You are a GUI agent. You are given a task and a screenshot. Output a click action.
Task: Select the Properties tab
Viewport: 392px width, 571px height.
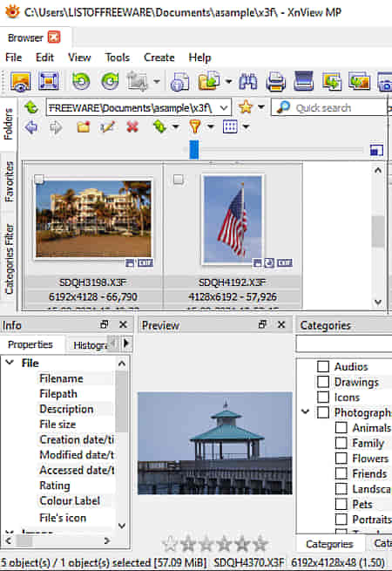coord(30,344)
